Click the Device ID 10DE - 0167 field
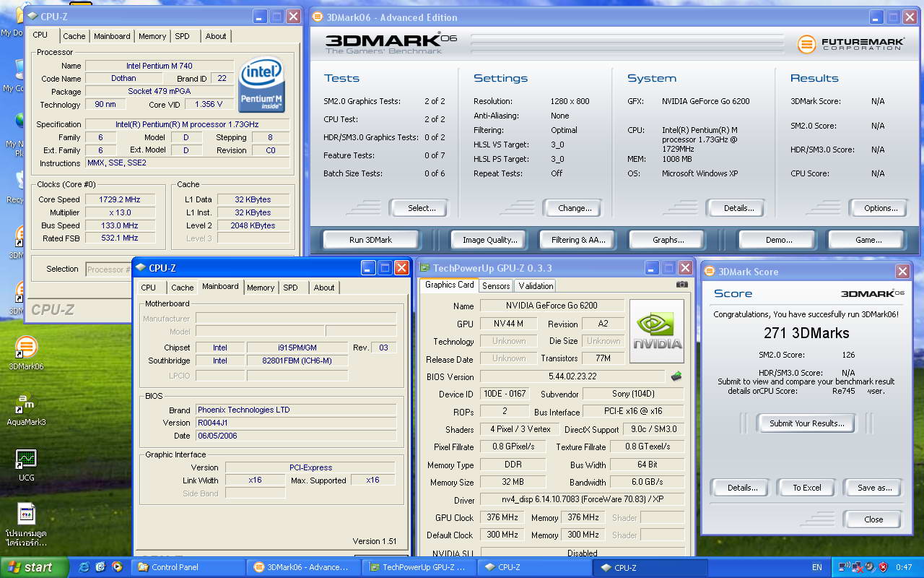This screenshot has width=924, height=578. pyautogui.click(x=504, y=394)
